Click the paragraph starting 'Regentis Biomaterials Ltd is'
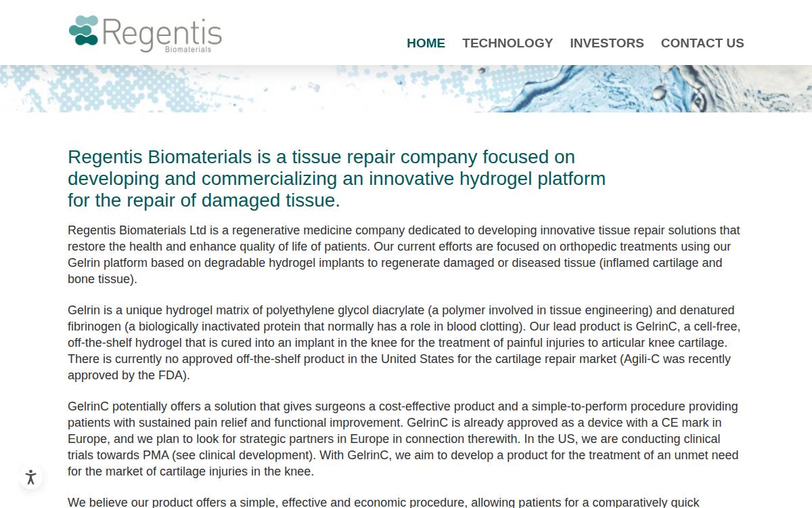 click(x=404, y=255)
